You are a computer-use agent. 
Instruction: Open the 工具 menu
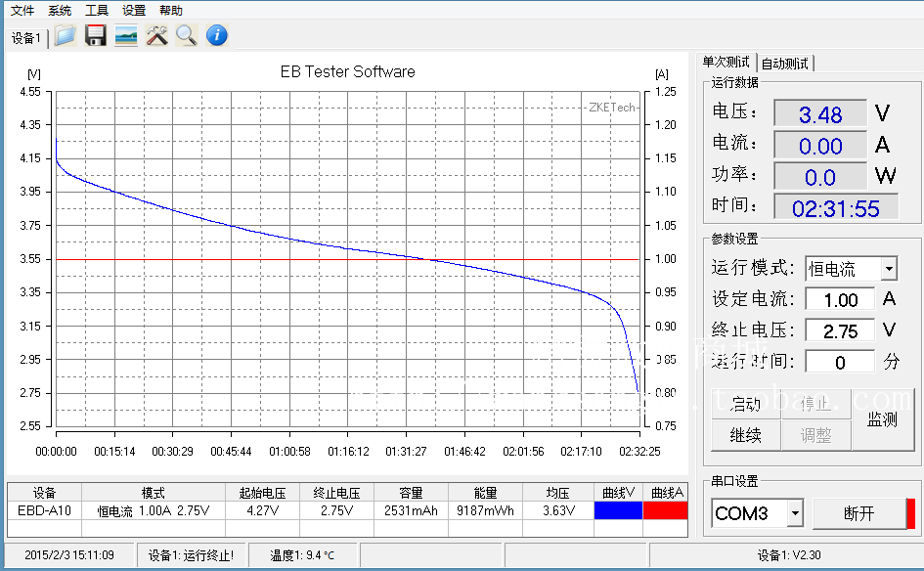point(97,10)
